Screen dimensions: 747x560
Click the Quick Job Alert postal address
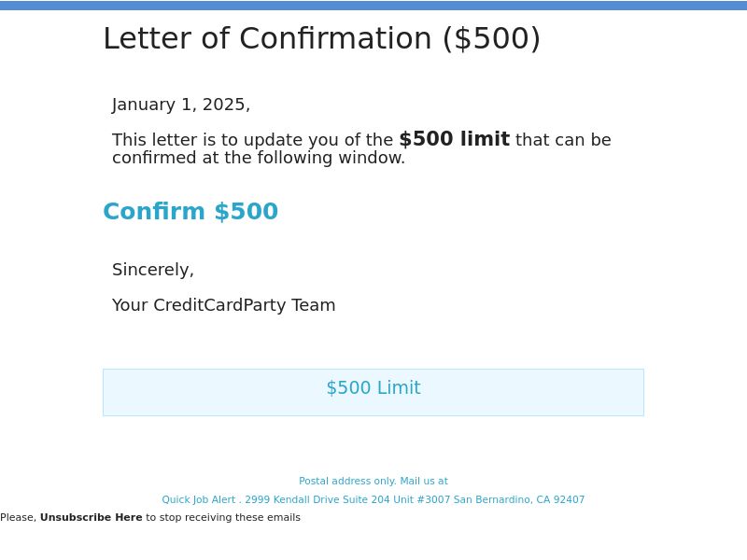(x=373, y=499)
